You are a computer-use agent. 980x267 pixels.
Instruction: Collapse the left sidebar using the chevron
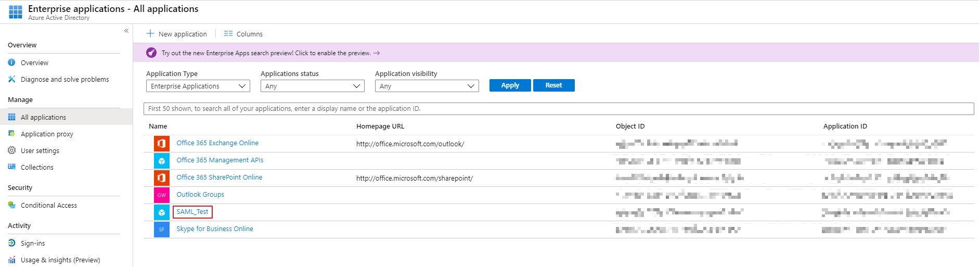(126, 31)
